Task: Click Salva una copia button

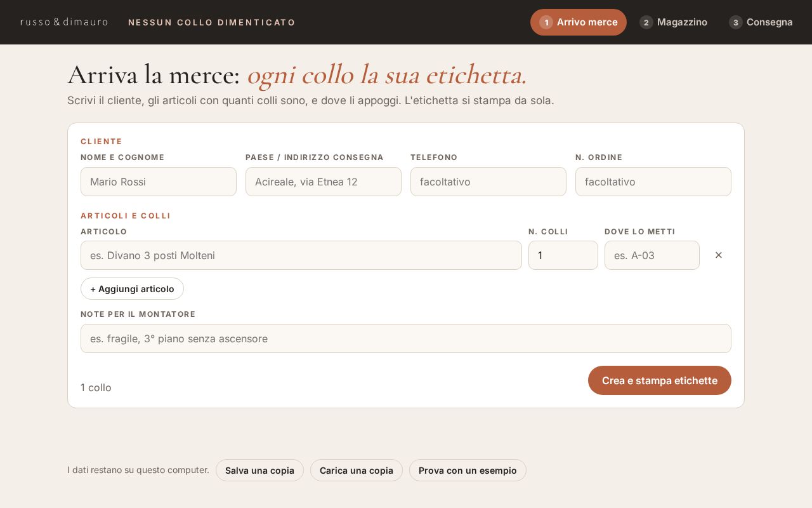Action: (x=259, y=471)
